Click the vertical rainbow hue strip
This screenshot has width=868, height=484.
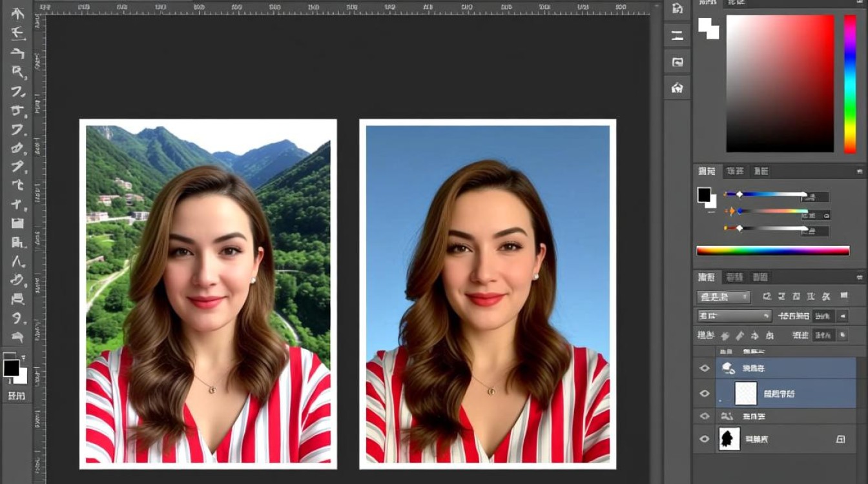coord(850,83)
